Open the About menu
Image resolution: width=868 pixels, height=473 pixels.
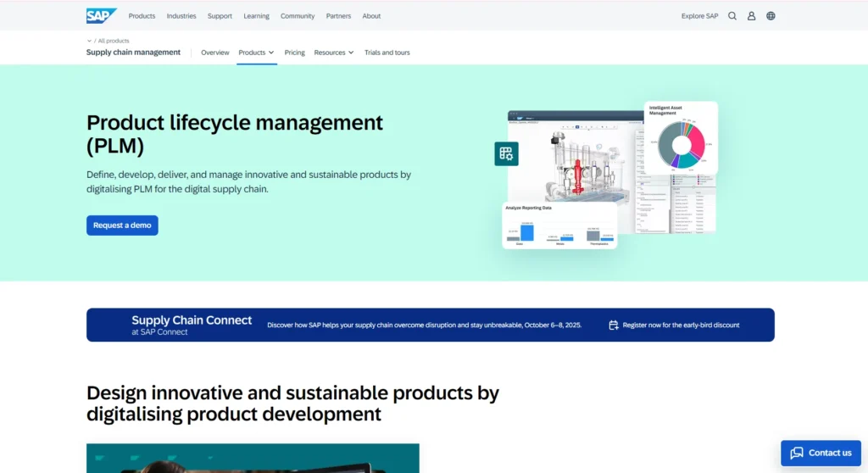click(x=371, y=16)
